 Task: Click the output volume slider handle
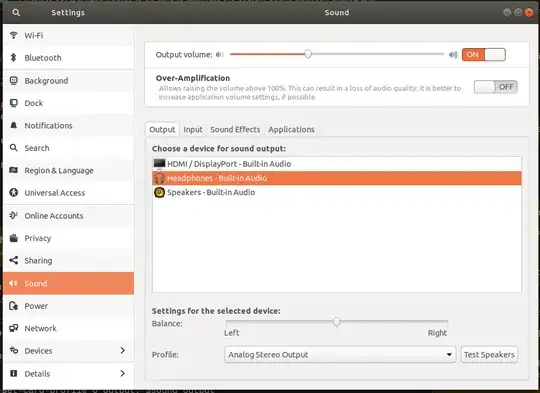tap(308, 54)
